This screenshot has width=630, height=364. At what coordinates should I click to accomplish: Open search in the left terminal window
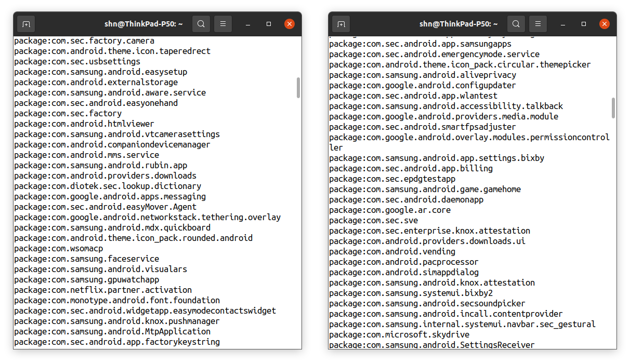tap(201, 24)
